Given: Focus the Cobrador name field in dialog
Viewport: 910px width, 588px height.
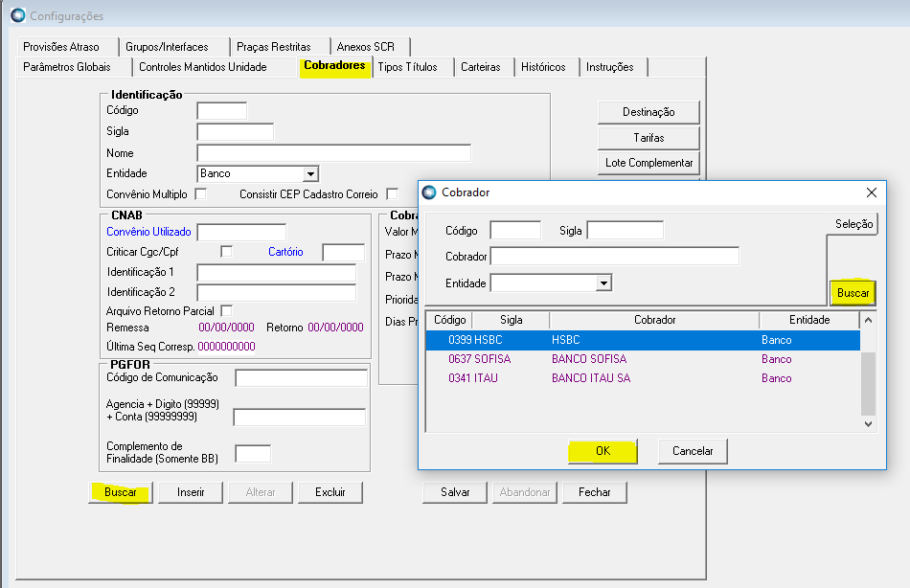Looking at the screenshot, I should coord(615,256).
